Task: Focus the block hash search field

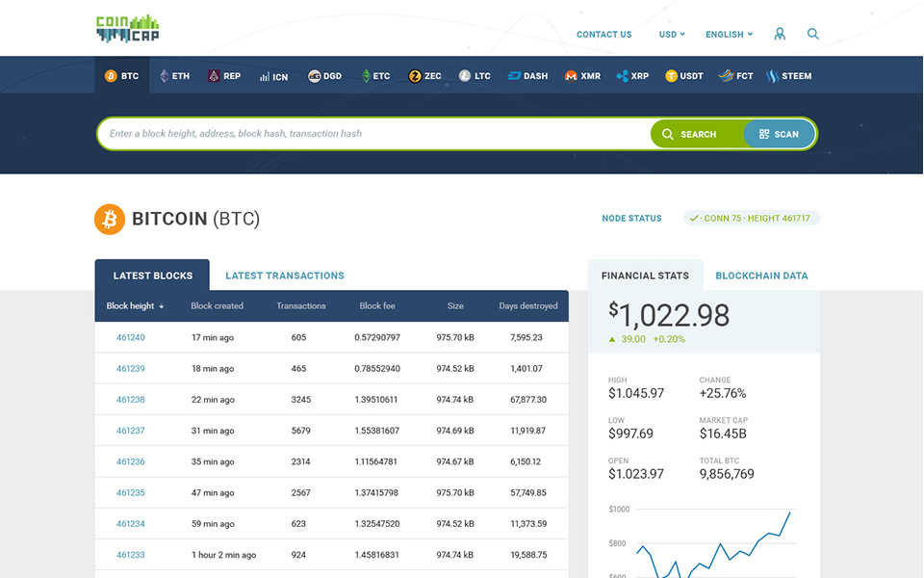Action: coord(375,134)
